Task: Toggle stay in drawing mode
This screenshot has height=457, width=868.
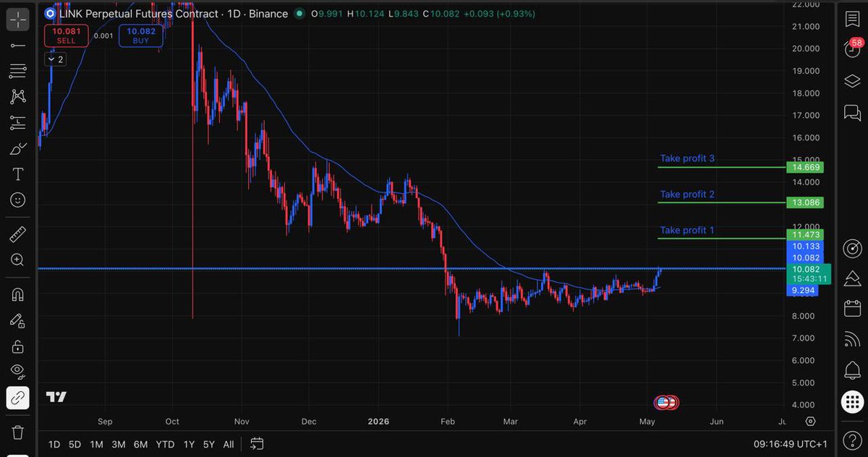Action: tap(18, 320)
